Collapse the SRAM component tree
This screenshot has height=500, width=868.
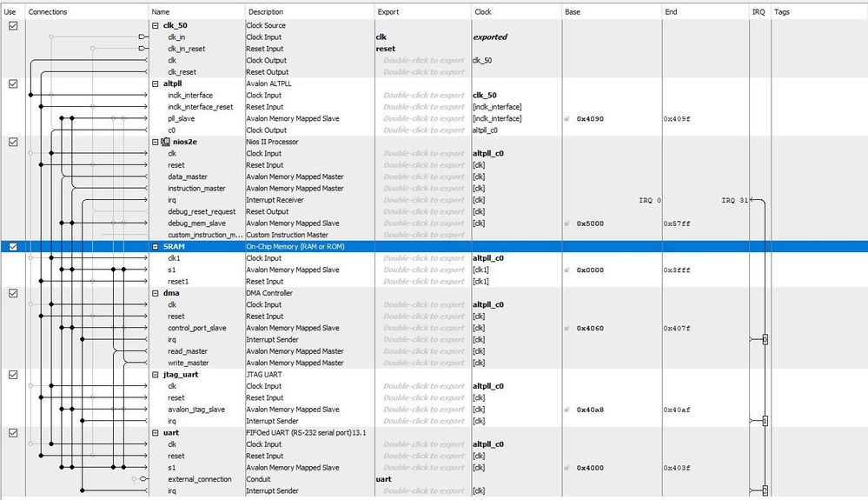156,246
